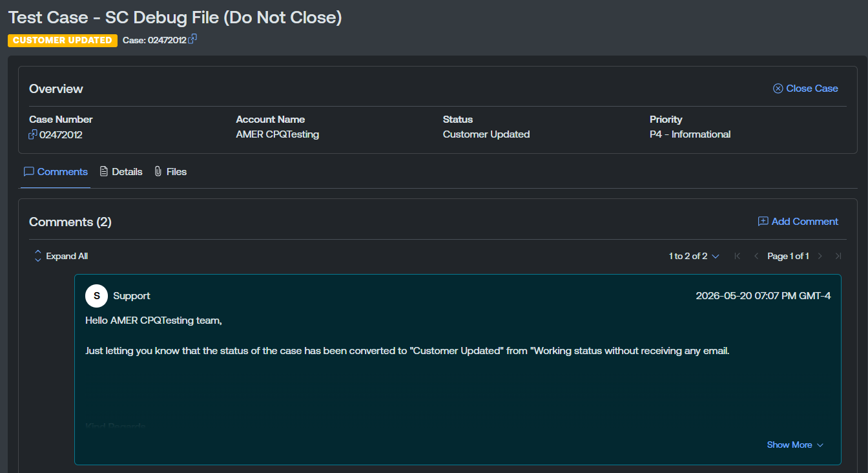
Task: Switch to the Details tab
Action: point(121,172)
